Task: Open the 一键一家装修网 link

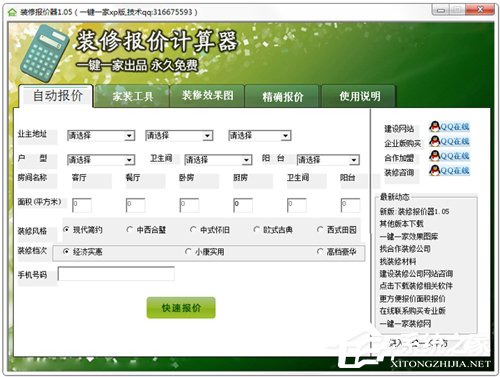Action: click(405, 324)
